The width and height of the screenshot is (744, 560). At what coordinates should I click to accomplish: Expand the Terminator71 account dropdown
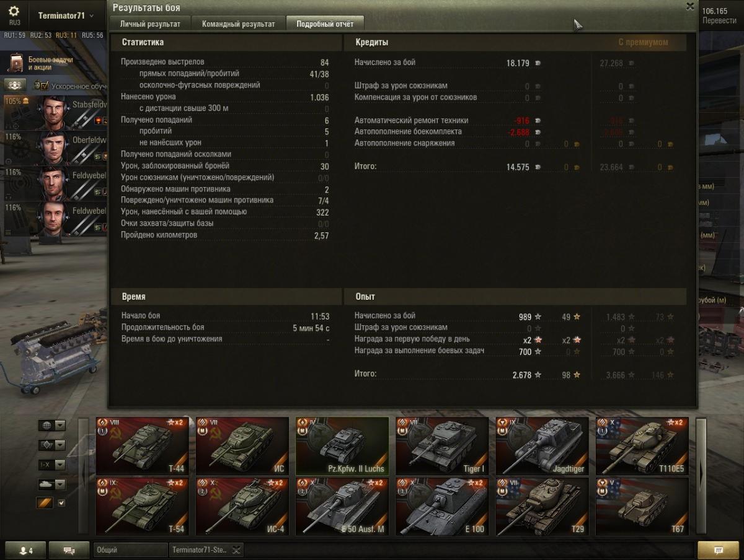pos(66,15)
